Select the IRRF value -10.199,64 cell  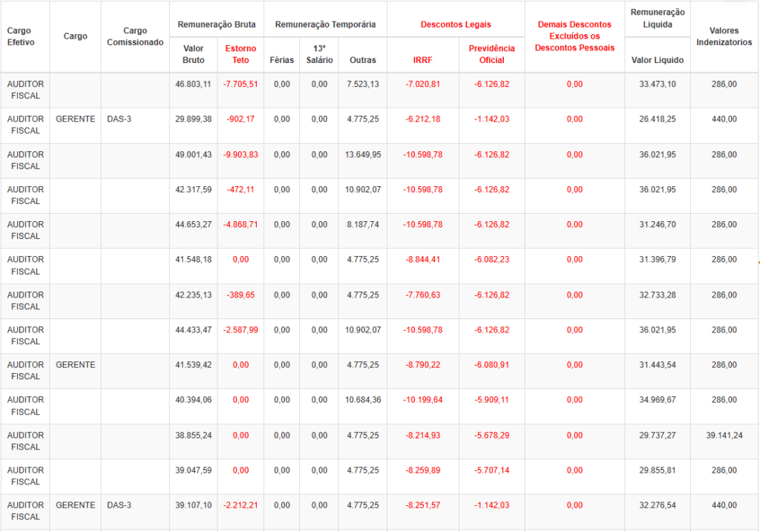click(422, 400)
